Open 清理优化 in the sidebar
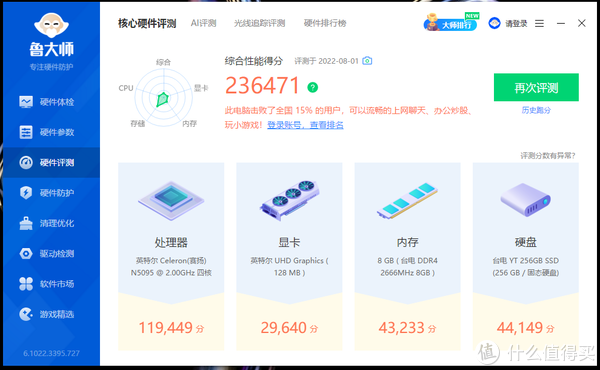The height and width of the screenshot is (370, 600). [51, 223]
